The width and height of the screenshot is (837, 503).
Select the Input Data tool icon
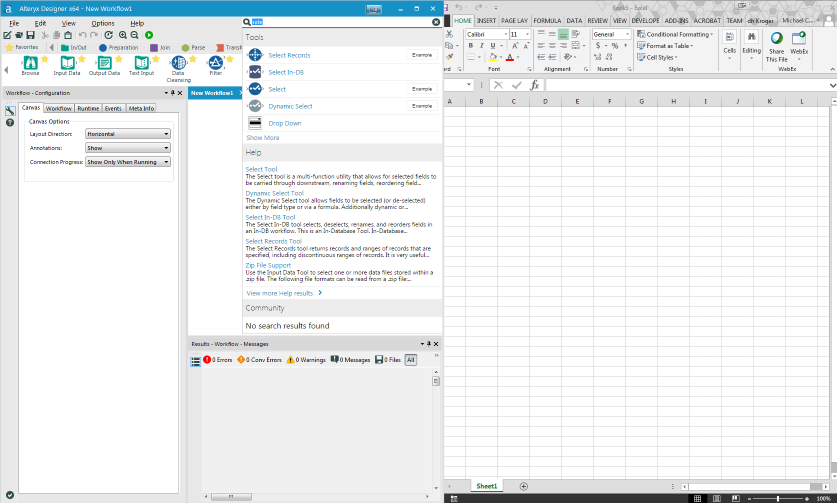(67, 62)
